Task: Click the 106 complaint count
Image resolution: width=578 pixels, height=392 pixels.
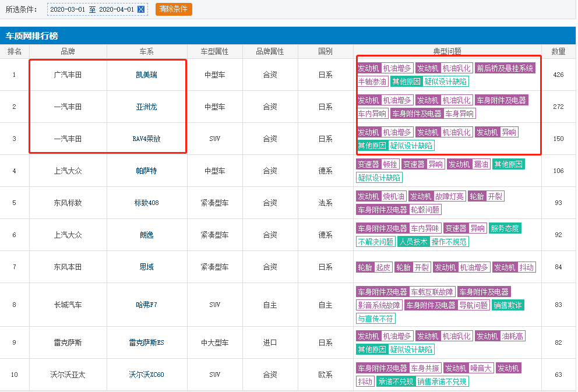Action: (x=558, y=171)
